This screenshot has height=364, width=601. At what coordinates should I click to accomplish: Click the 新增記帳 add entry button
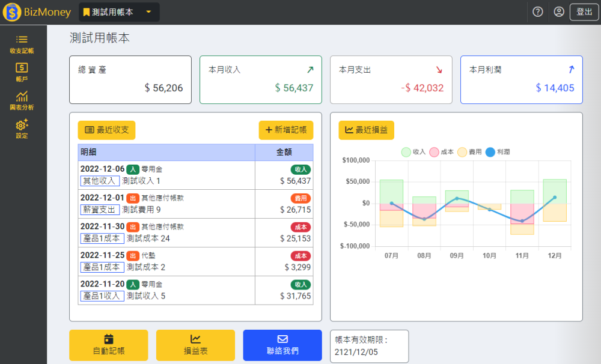pyautogui.click(x=286, y=130)
